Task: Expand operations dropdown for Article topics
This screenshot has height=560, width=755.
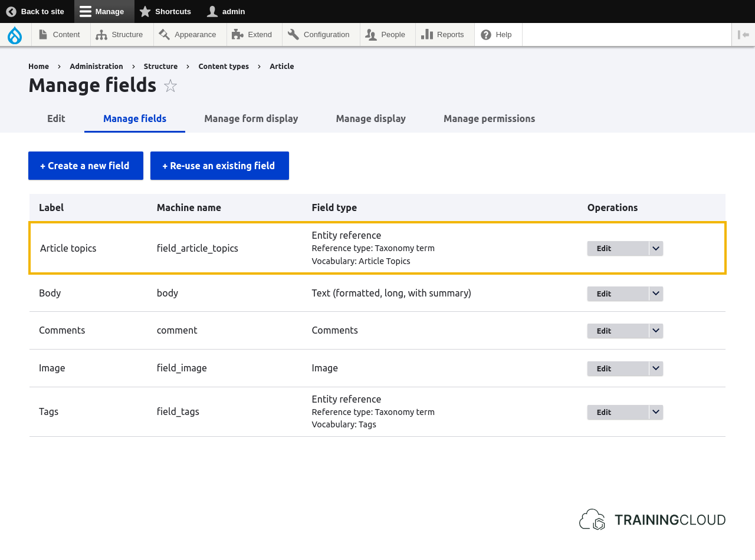Action: click(656, 248)
